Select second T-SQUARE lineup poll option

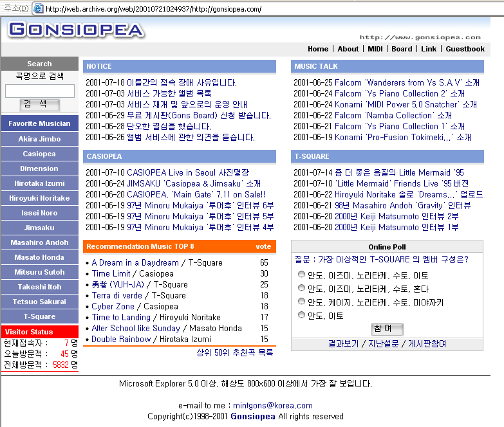[301, 287]
